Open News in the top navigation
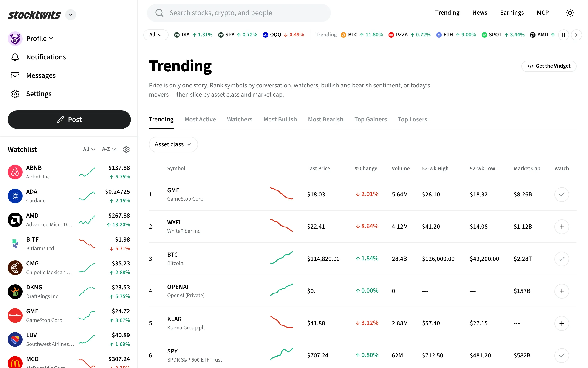Screen dimensions: 588x368 [x=480, y=13]
